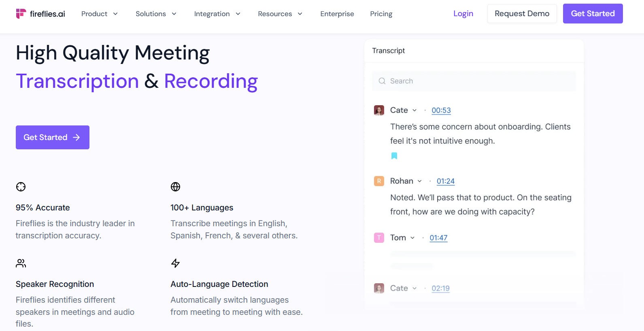Viewport: 644px width, 331px height.
Task: Click Cate's message about onboarding concern
Action: click(x=480, y=134)
